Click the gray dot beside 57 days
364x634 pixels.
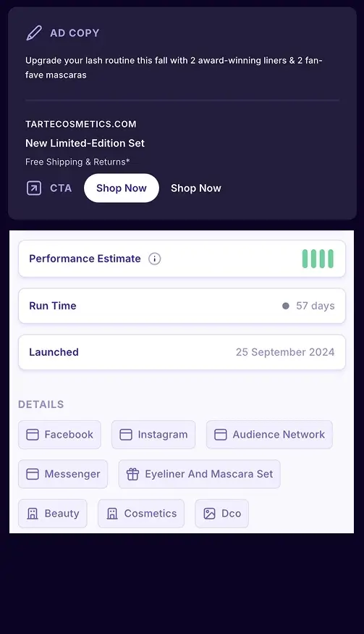(286, 306)
